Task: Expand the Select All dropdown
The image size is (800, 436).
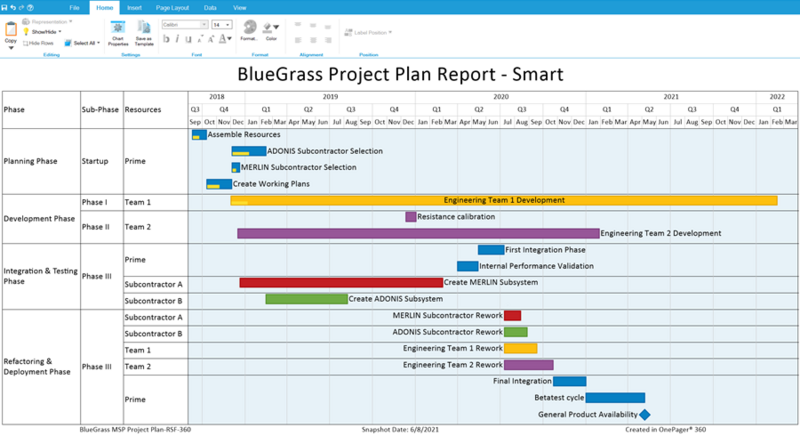Action: [82, 43]
